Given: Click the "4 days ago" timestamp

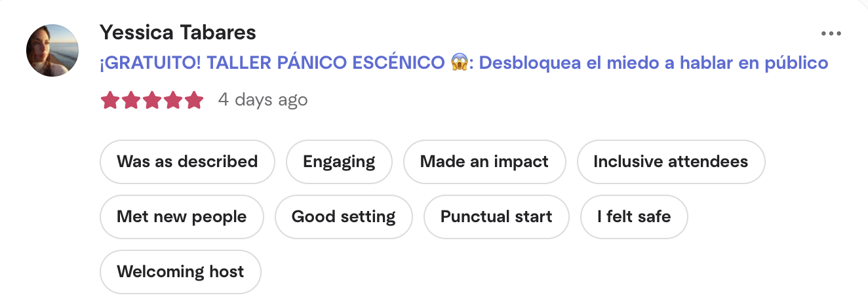Looking at the screenshot, I should [x=262, y=100].
